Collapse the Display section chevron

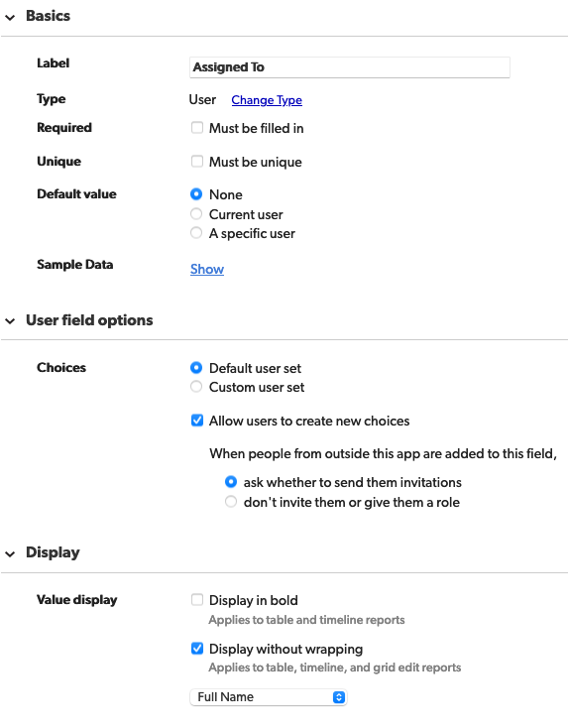[10, 553]
